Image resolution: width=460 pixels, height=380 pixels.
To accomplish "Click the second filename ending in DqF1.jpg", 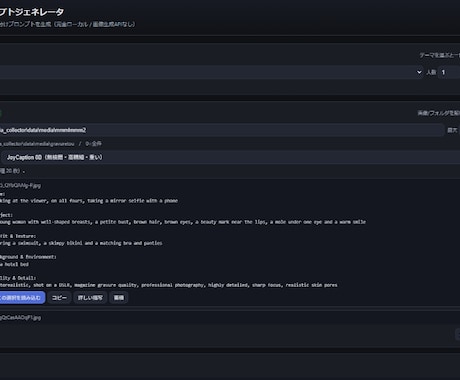I will (x=20, y=318).
